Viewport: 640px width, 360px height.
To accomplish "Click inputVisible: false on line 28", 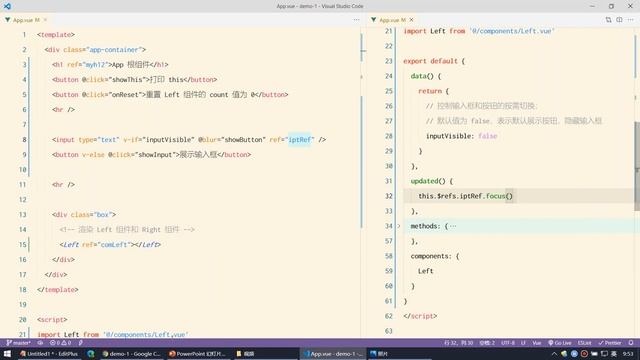I will (x=461, y=136).
